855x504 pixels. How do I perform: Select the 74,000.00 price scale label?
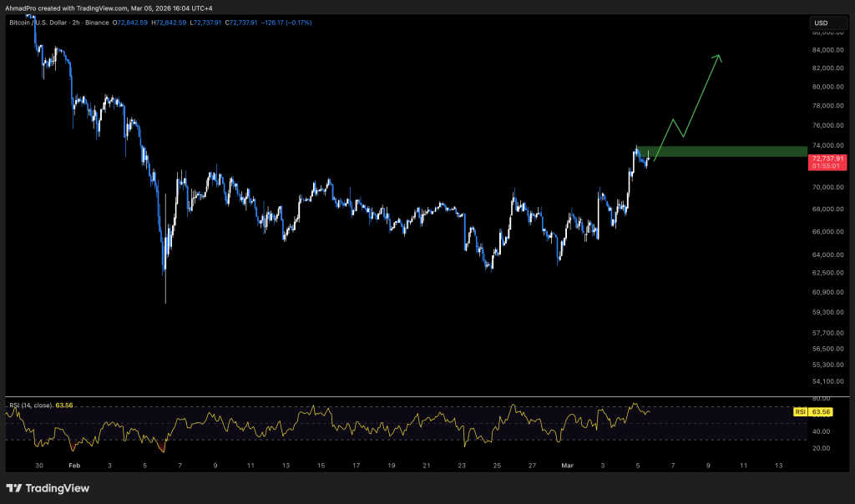(827, 146)
